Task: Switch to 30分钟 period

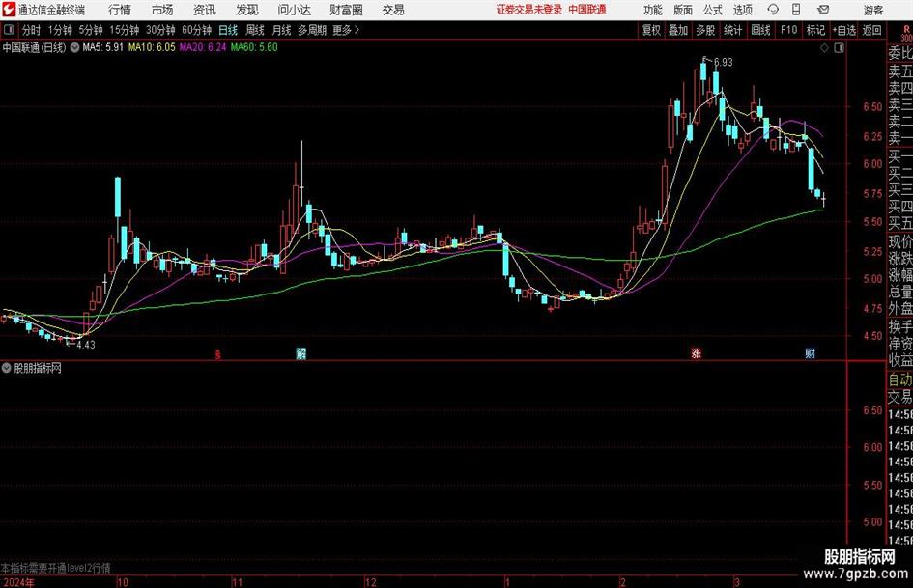Action: point(160,30)
